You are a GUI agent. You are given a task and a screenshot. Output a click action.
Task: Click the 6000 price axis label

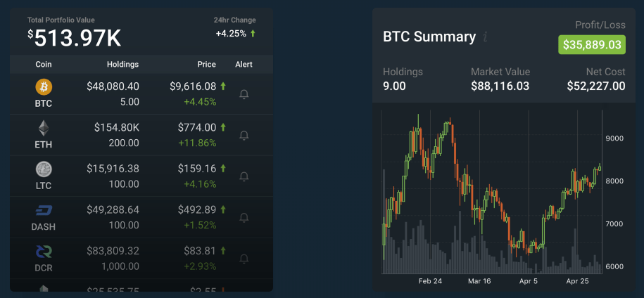(614, 266)
